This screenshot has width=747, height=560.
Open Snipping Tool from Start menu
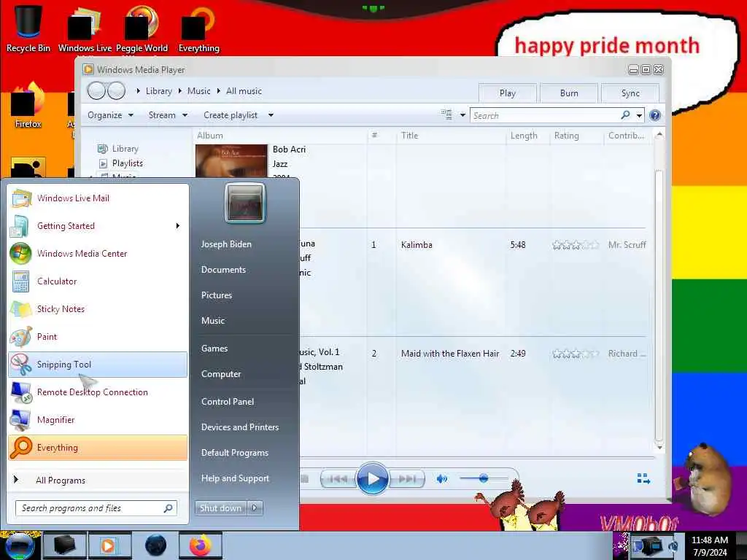pos(98,365)
